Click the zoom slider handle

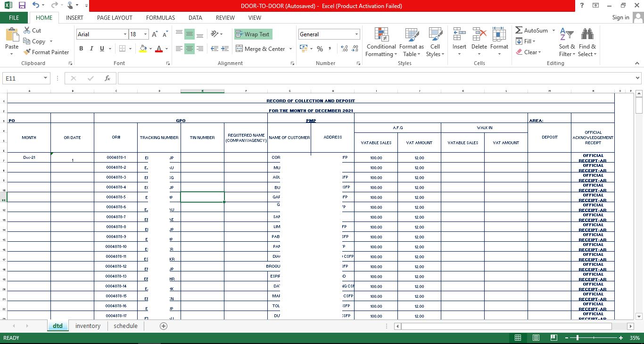[x=578, y=338]
